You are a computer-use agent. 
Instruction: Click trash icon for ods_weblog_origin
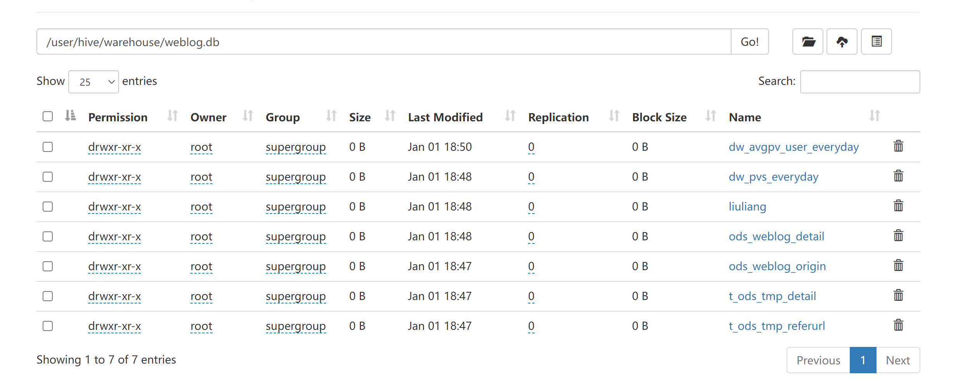(x=898, y=266)
